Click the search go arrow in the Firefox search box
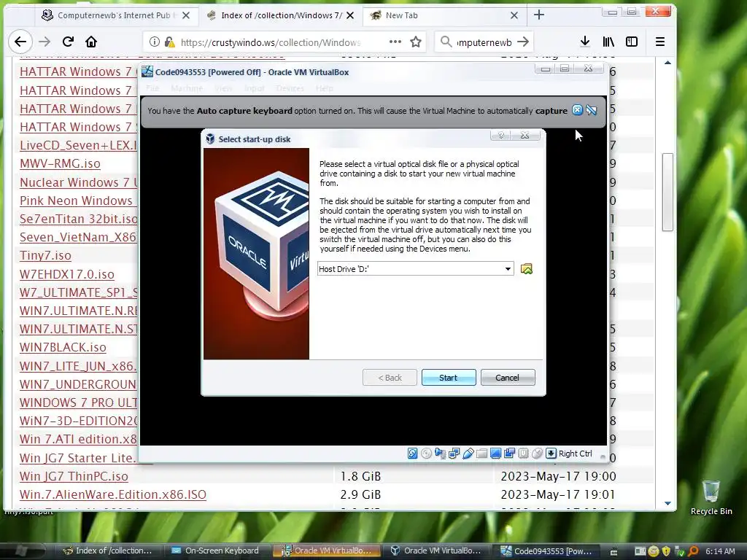This screenshot has width=747, height=560. point(523,42)
